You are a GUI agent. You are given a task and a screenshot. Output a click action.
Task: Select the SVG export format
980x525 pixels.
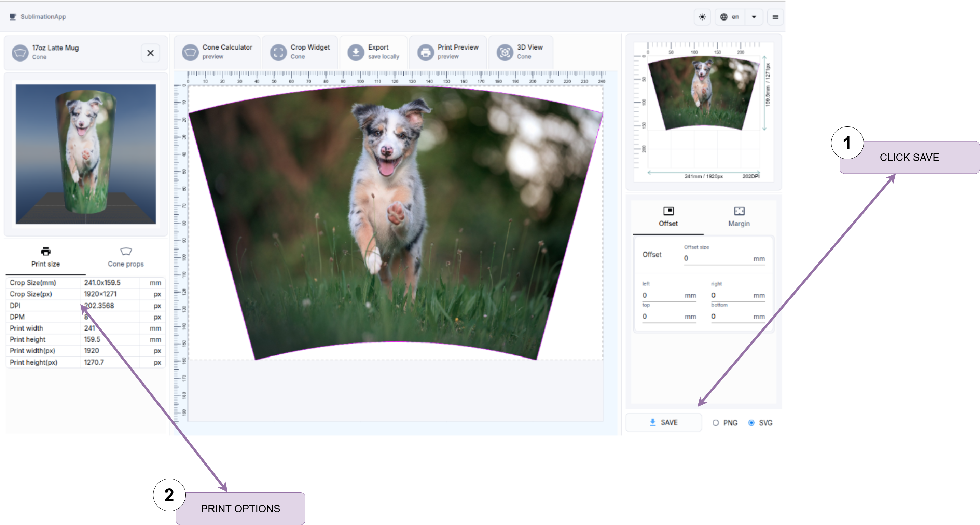click(x=751, y=422)
